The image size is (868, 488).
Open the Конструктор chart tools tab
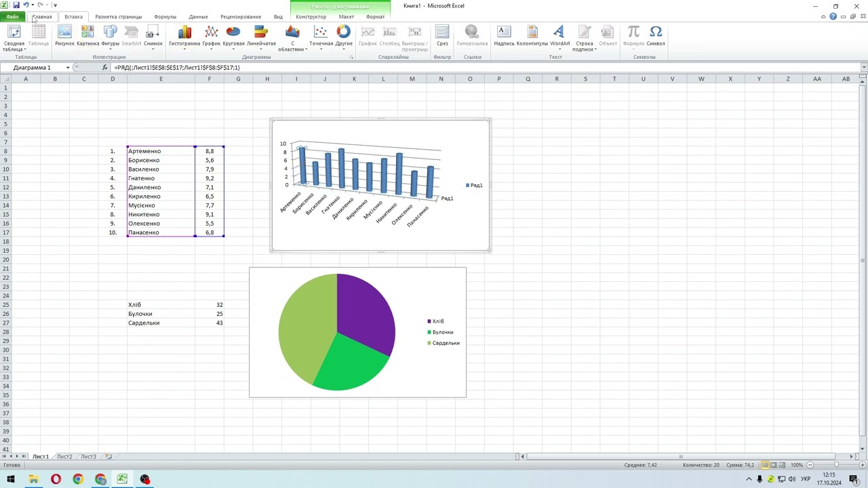pyautogui.click(x=311, y=16)
